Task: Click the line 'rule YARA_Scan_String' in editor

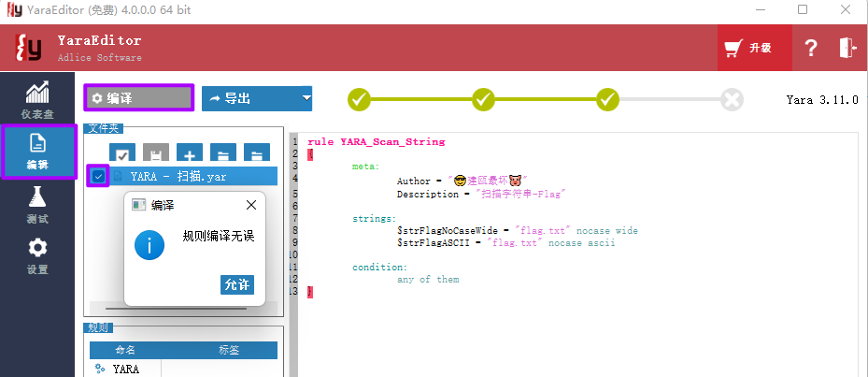Action: tap(376, 142)
